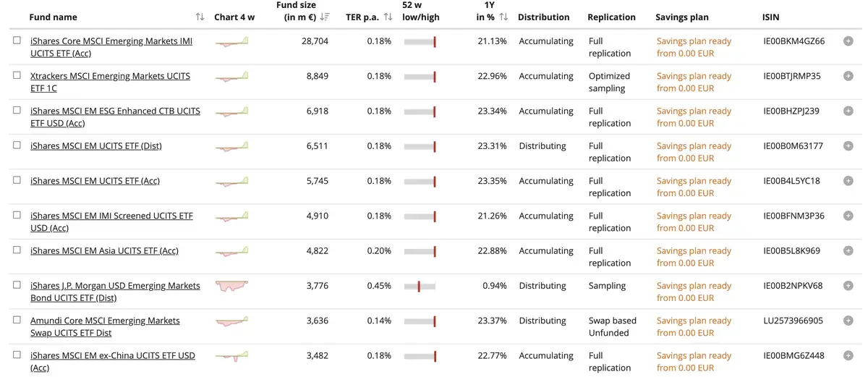Click plus icon beside ISIN LU2573966905
This screenshot has height=377, width=868.
click(848, 321)
